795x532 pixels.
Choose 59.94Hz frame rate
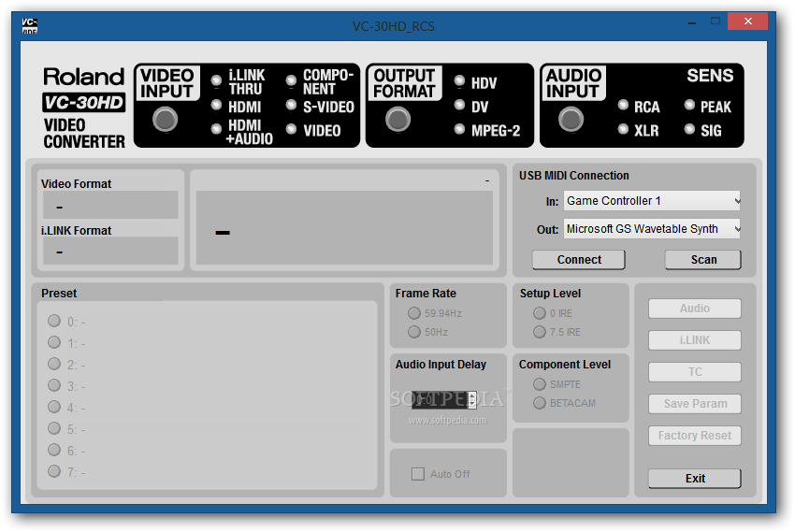coord(414,313)
